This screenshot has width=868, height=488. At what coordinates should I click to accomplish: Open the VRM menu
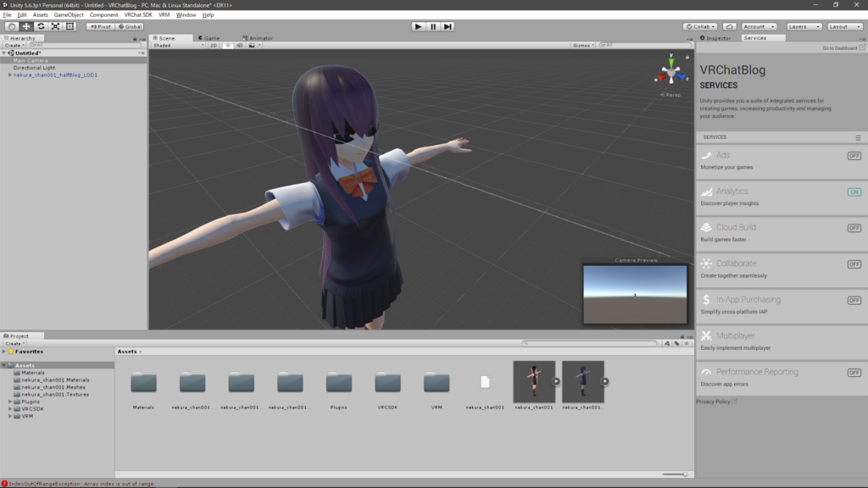[164, 15]
